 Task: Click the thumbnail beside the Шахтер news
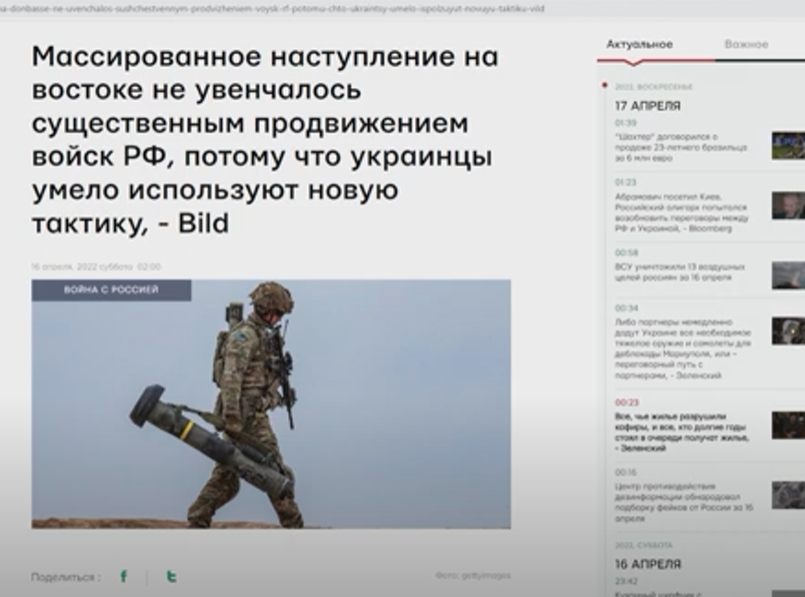[x=787, y=146]
